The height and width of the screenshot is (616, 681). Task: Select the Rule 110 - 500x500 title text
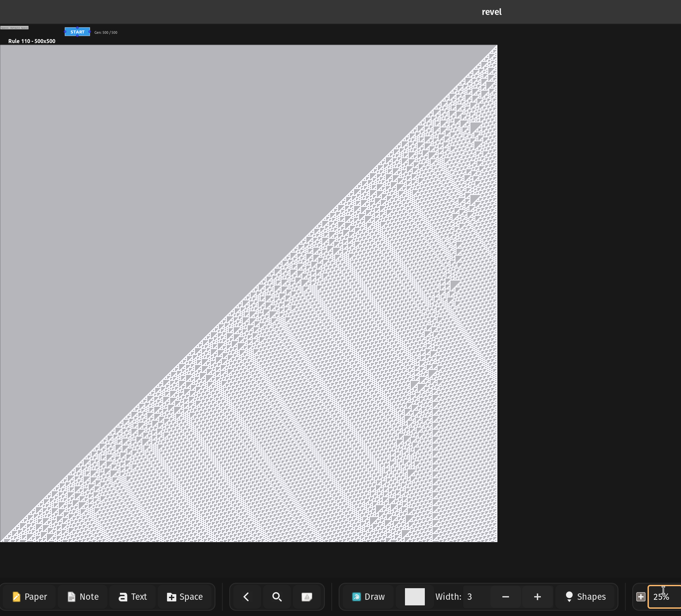pos(32,41)
